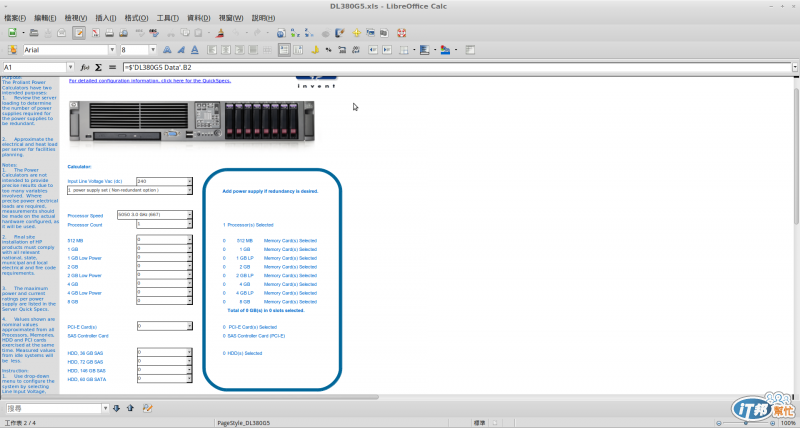Apply Underline formatting
Screen dimensions: 800x428
coord(194,49)
